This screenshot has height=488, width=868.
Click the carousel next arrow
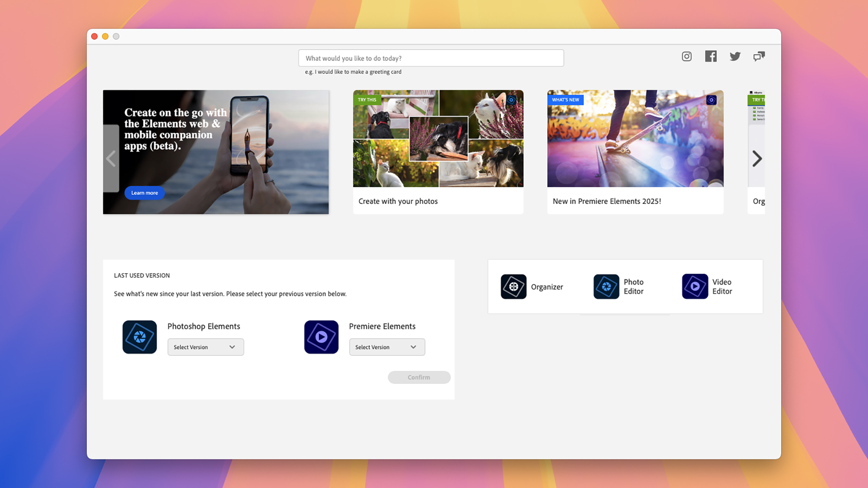756,158
